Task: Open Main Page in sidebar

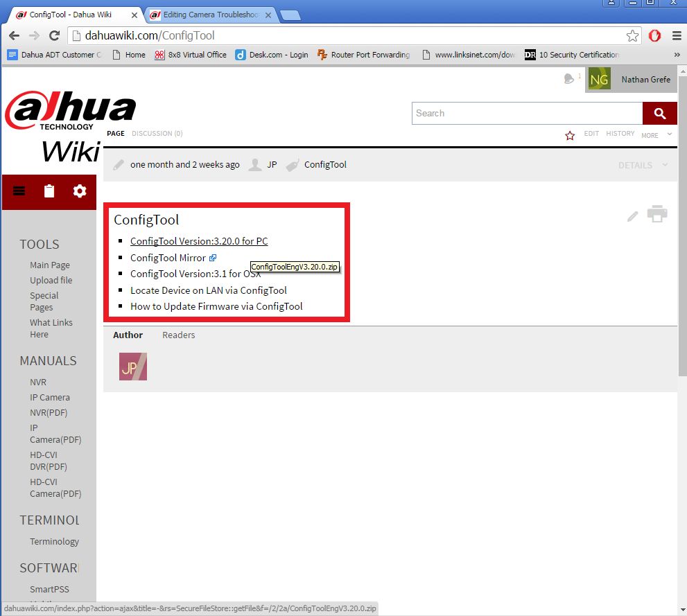Action: click(50, 265)
